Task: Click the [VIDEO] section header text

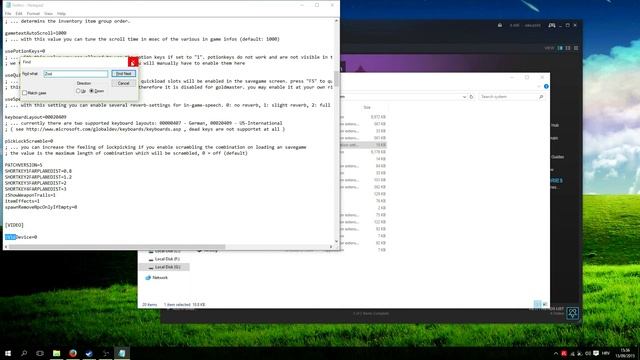Action: pyautogui.click(x=14, y=225)
